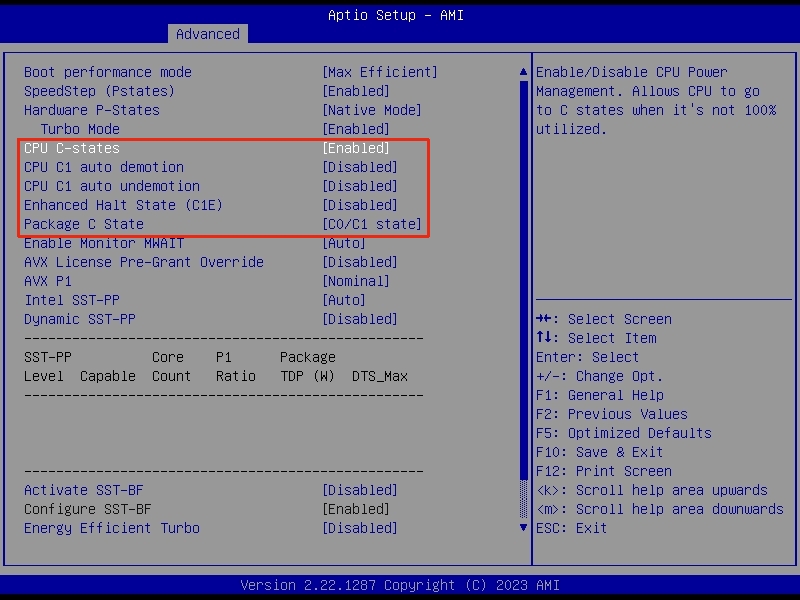Screen dimensions: 800x600
Task: Click Scroll help area downwards hint
Action: 660,509
